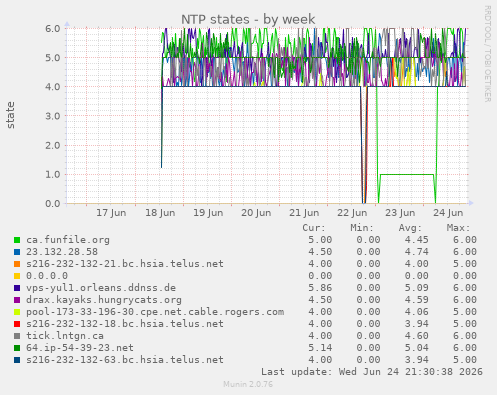
Task: Click the 18 Jun x-axis label
Action: point(160,213)
